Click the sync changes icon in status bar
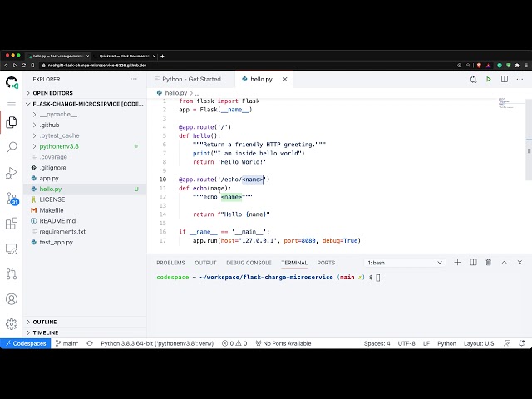 90,343
